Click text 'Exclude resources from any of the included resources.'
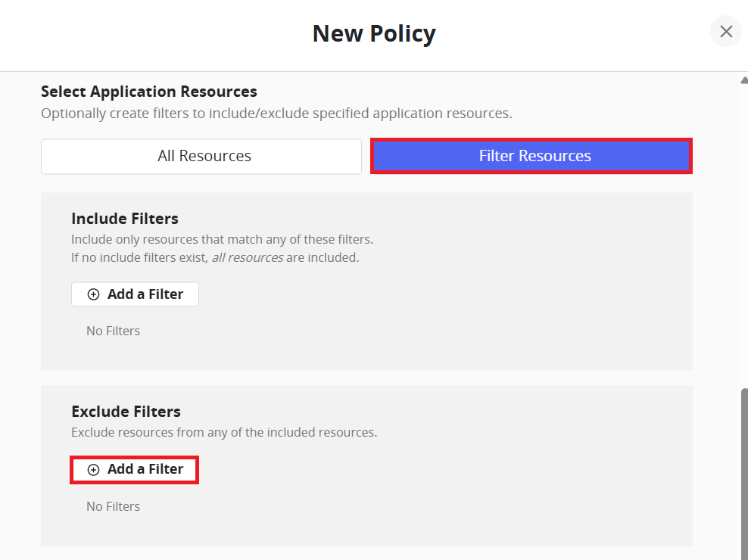The width and height of the screenshot is (748, 560). coord(224,432)
